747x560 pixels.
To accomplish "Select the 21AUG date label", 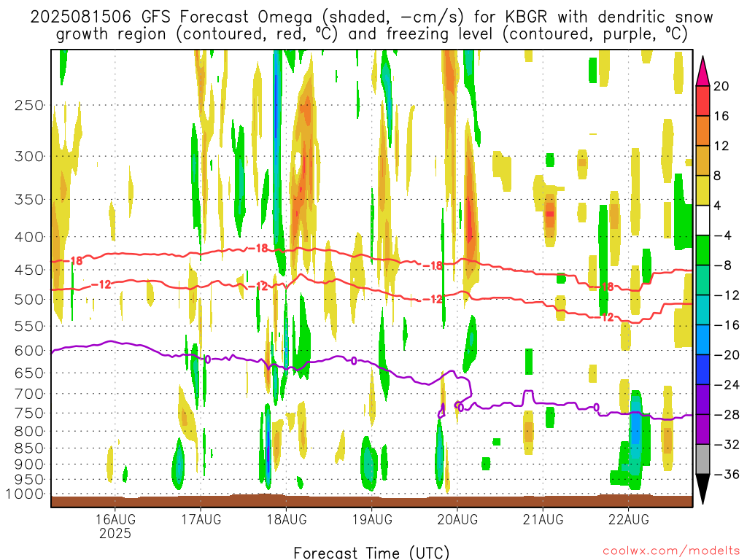I will tap(543, 519).
